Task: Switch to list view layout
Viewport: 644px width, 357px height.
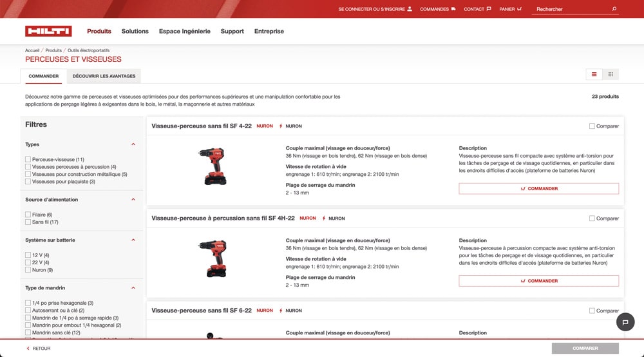Action: click(594, 74)
